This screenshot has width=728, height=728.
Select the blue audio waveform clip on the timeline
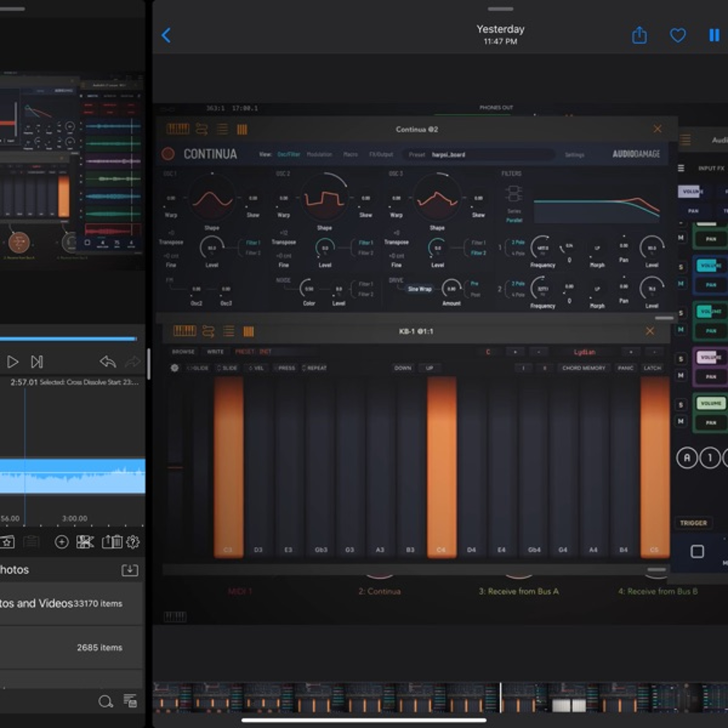point(72,476)
